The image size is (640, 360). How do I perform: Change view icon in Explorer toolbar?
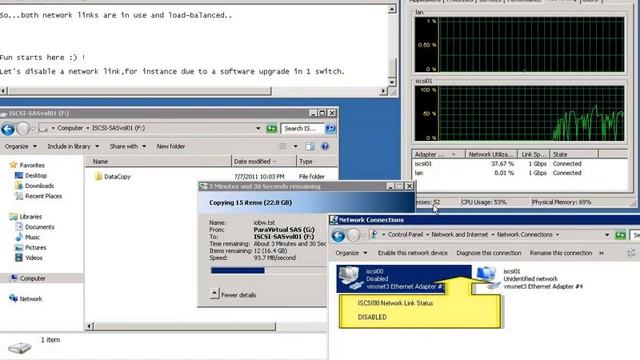(283, 146)
